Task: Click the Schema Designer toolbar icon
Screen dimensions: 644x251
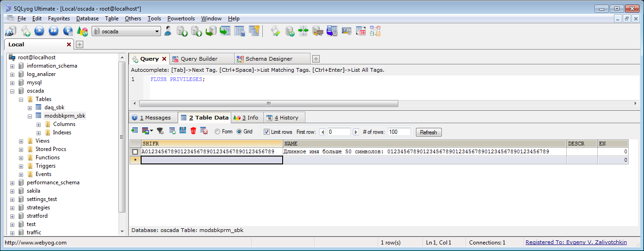Action: (x=375, y=31)
